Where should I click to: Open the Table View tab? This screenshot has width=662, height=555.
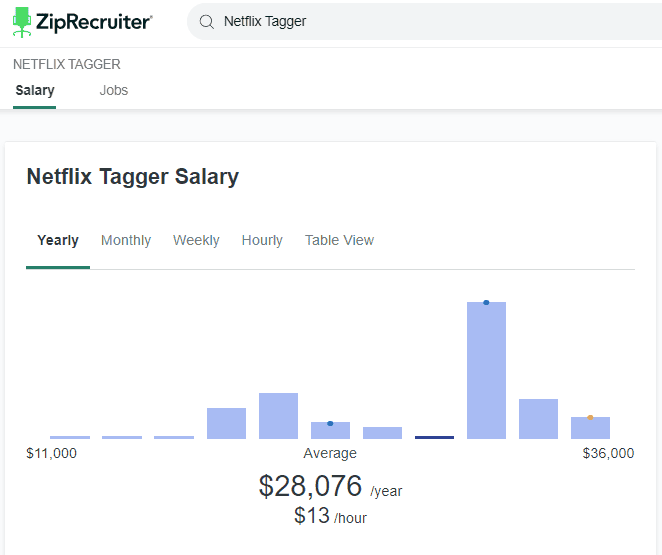[339, 240]
